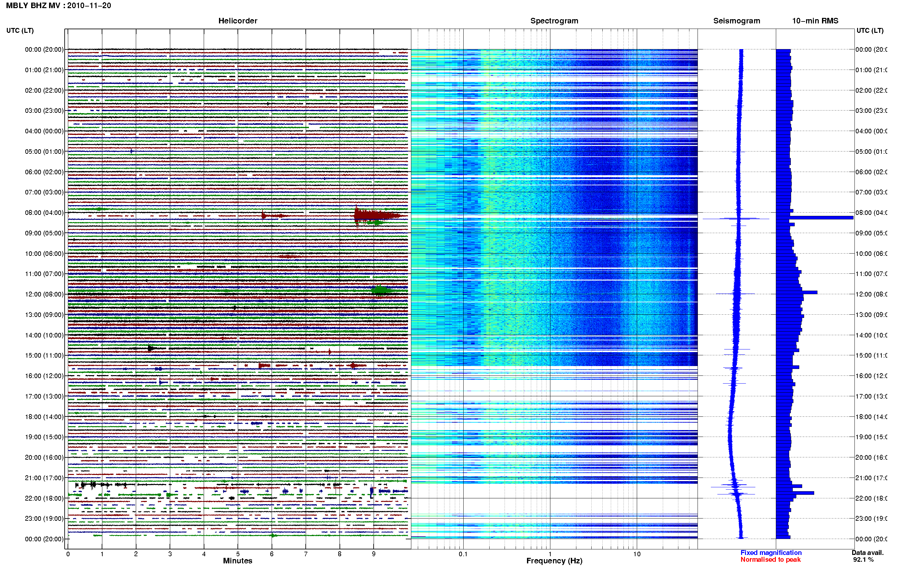Click the protruding RMS bar at 12:00

pos(796,293)
